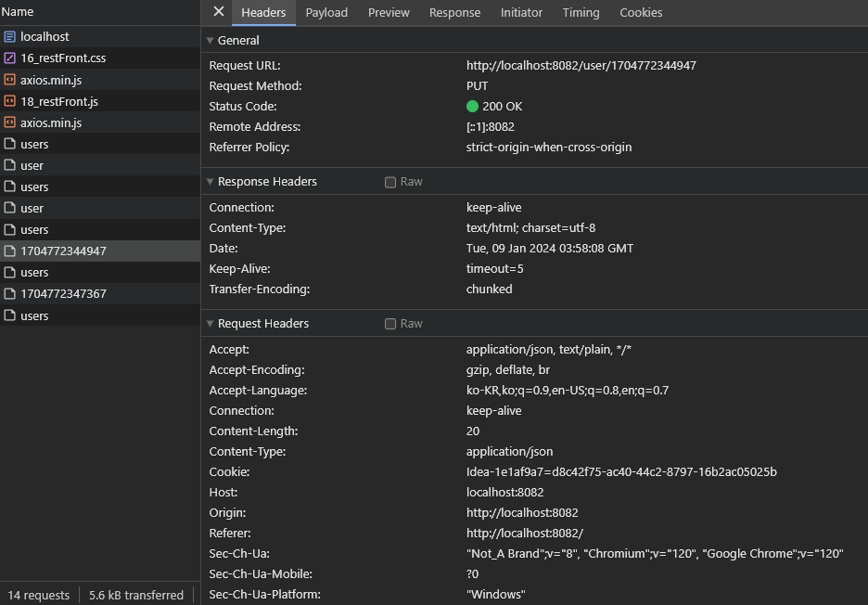Image resolution: width=868 pixels, height=605 pixels.
Task: View the Timing tab
Action: pyautogui.click(x=581, y=13)
